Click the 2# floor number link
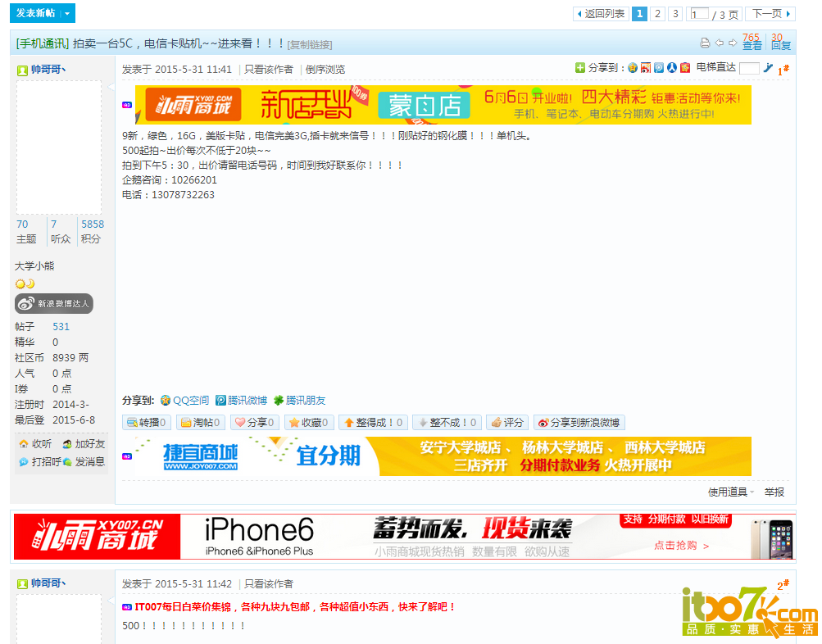The image size is (822, 644). (x=783, y=585)
